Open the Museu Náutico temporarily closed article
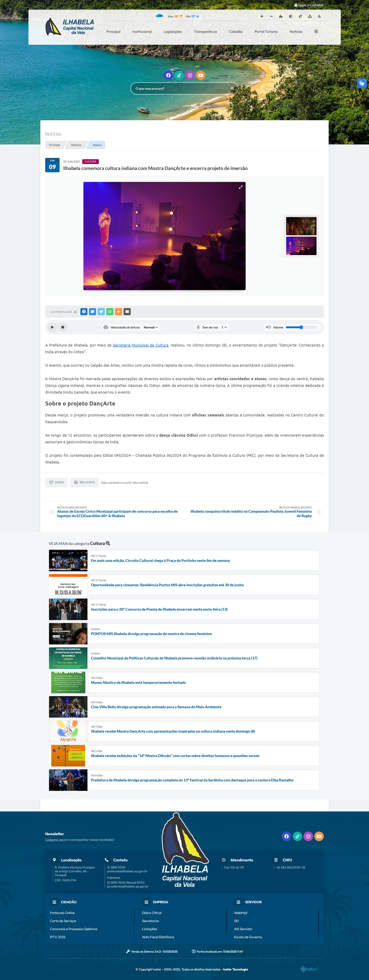 click(138, 683)
